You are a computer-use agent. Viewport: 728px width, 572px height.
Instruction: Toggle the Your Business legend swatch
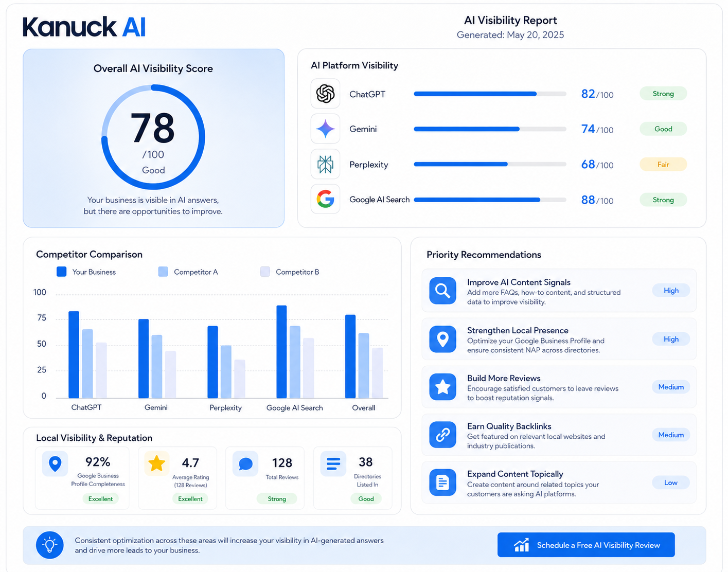(x=61, y=272)
